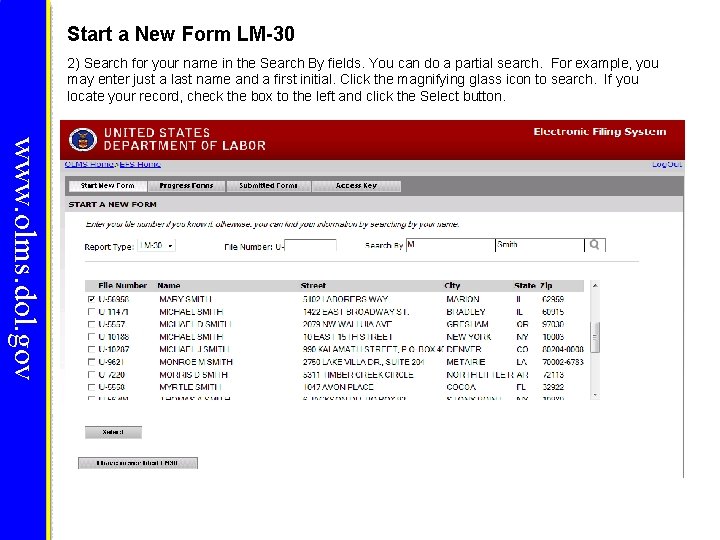
Task: Check the box for Michael Smith, Denver row
Action: (x=91, y=349)
